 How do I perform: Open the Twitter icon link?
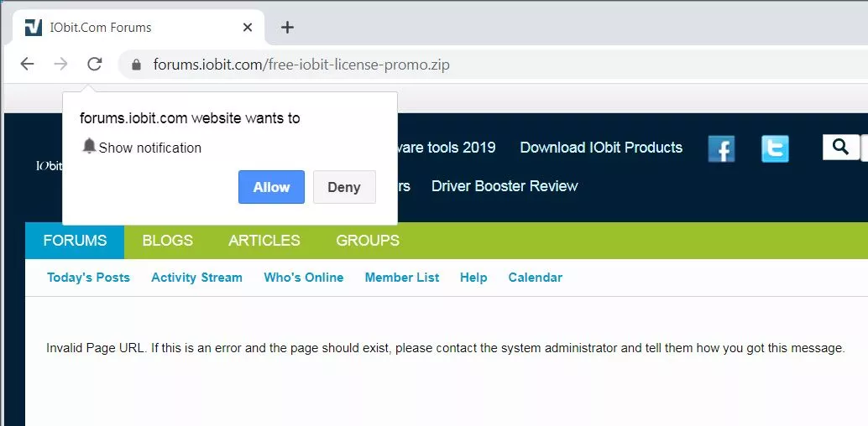point(775,148)
